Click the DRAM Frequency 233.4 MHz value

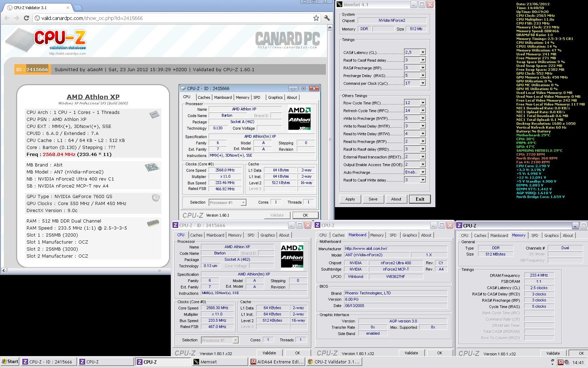click(x=539, y=275)
